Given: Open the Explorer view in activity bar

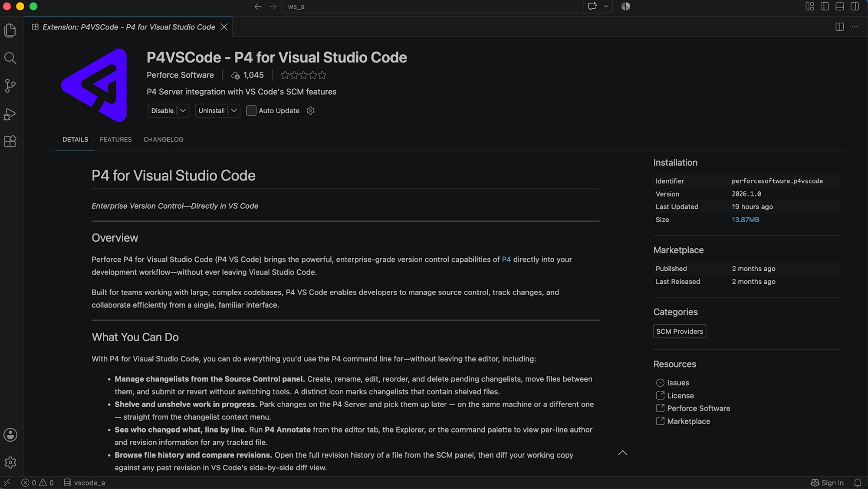Looking at the screenshot, I should [10, 30].
